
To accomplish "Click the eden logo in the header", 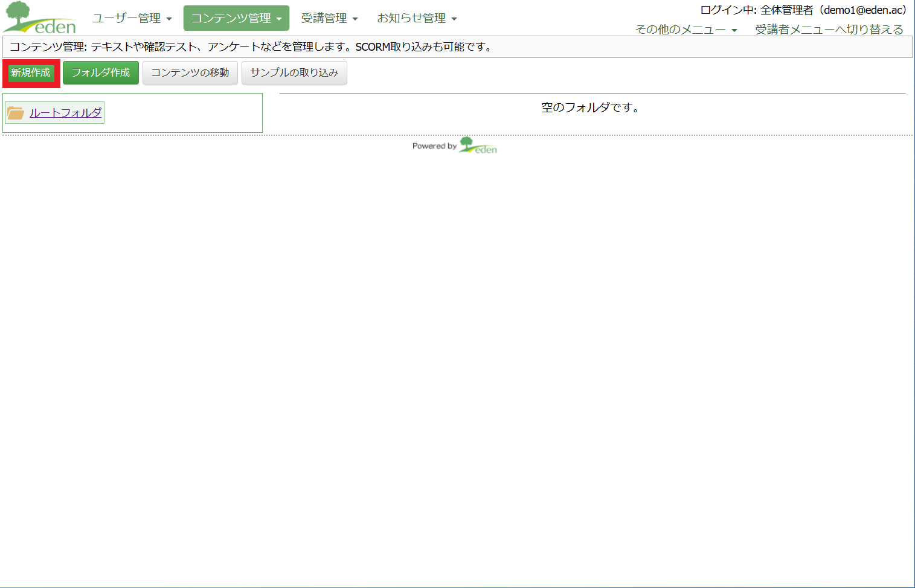I will tap(40, 18).
